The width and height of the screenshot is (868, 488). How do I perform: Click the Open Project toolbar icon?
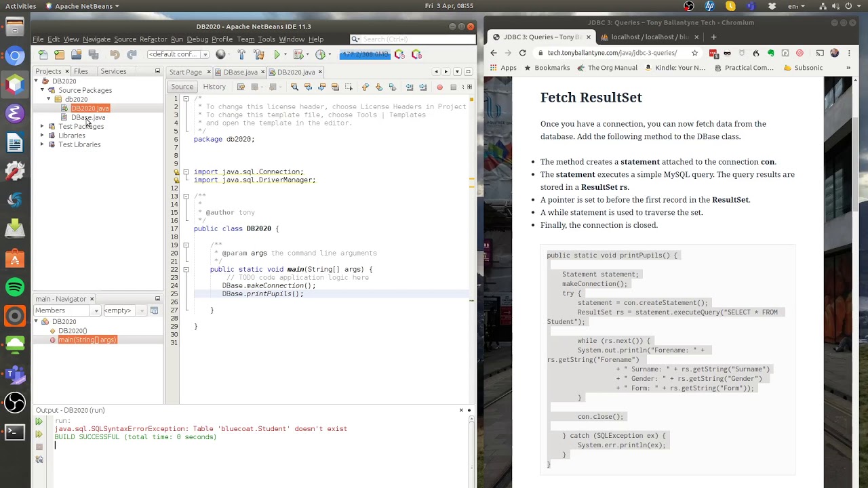[77, 54]
